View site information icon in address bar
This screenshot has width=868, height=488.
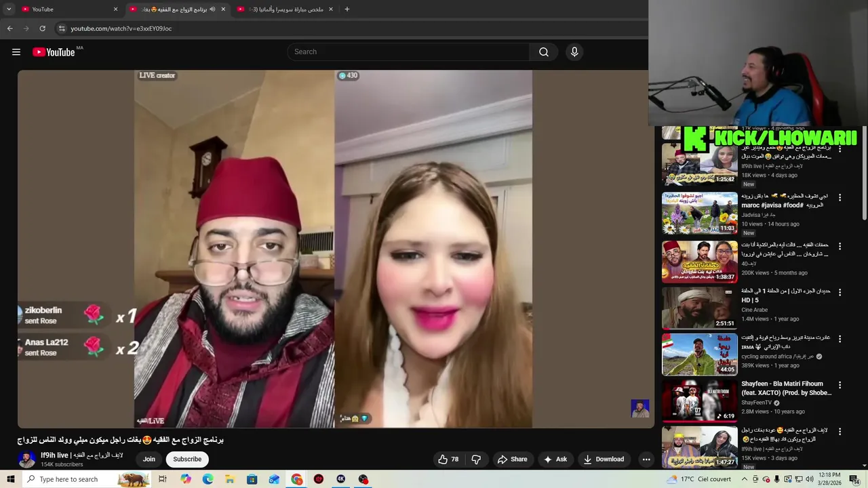pyautogui.click(x=62, y=28)
